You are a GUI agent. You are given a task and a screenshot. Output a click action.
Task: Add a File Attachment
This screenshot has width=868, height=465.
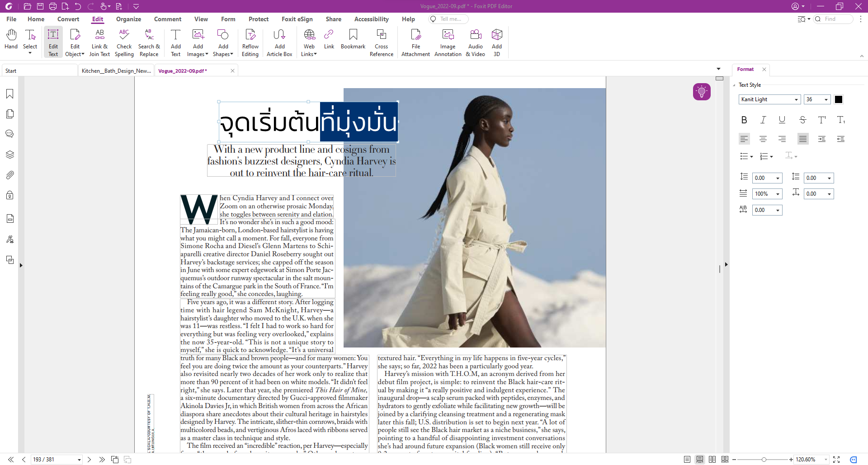[x=415, y=41]
